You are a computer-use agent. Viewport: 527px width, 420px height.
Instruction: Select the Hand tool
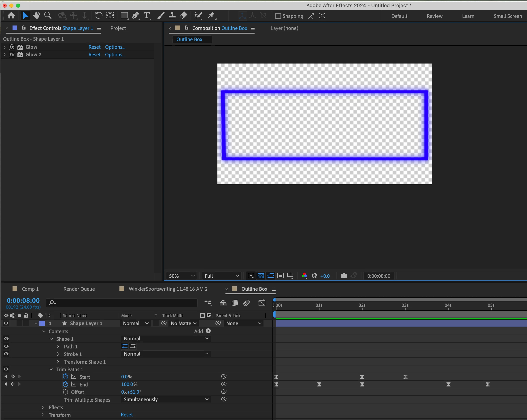click(x=37, y=16)
